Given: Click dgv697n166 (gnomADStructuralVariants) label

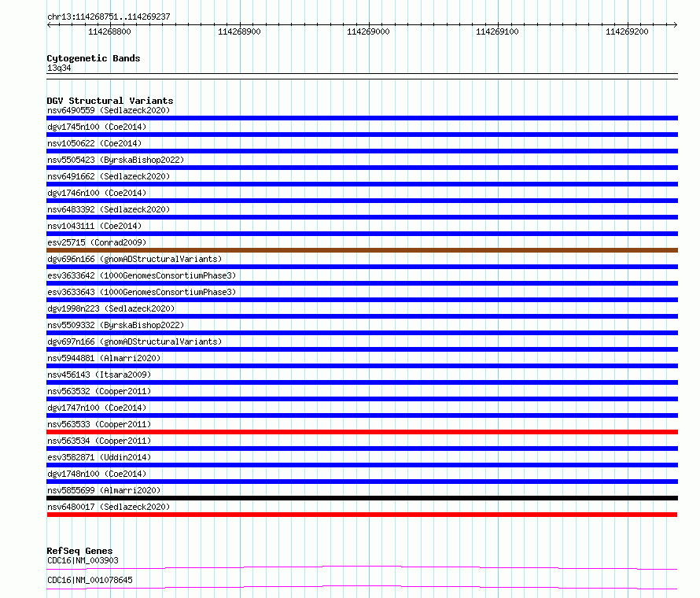Looking at the screenshot, I should click(x=134, y=341).
